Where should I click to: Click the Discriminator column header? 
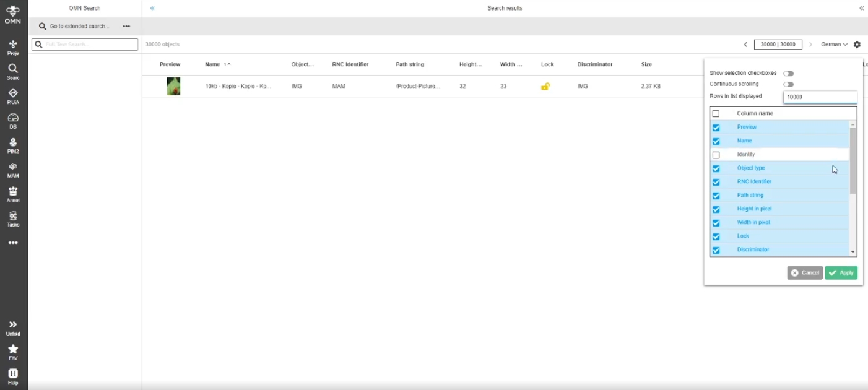[x=595, y=64]
